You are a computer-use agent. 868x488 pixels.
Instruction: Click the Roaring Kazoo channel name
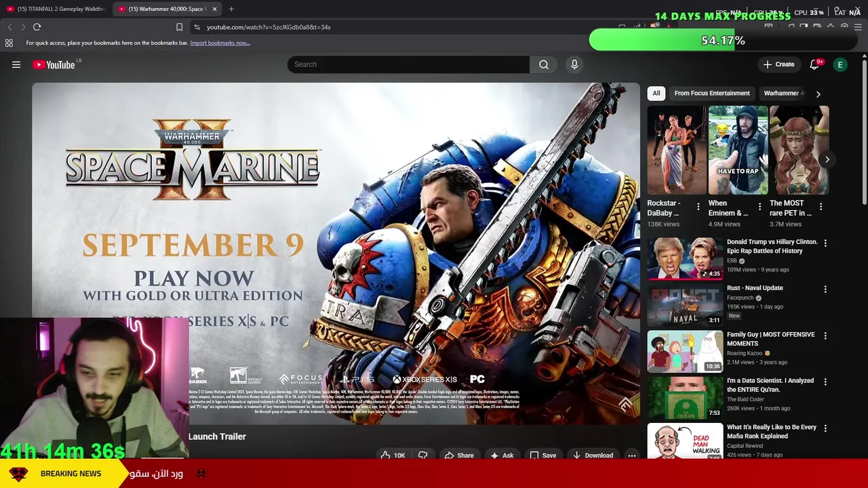point(745,353)
